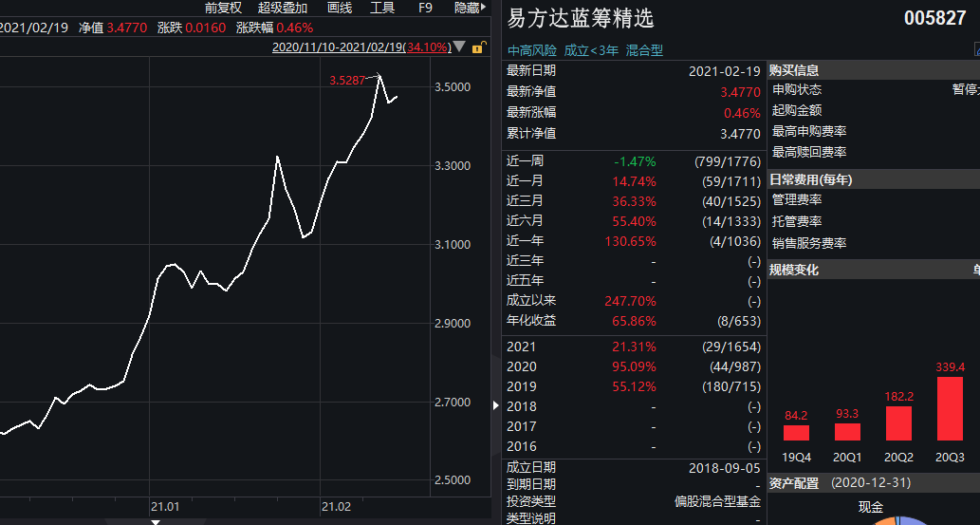Click the 最新净值 value 3.4770
This screenshot has width=980, height=525.
[741, 92]
